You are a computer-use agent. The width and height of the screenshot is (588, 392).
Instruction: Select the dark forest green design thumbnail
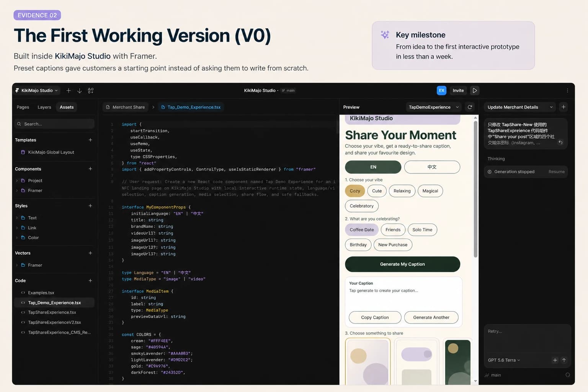click(458, 362)
